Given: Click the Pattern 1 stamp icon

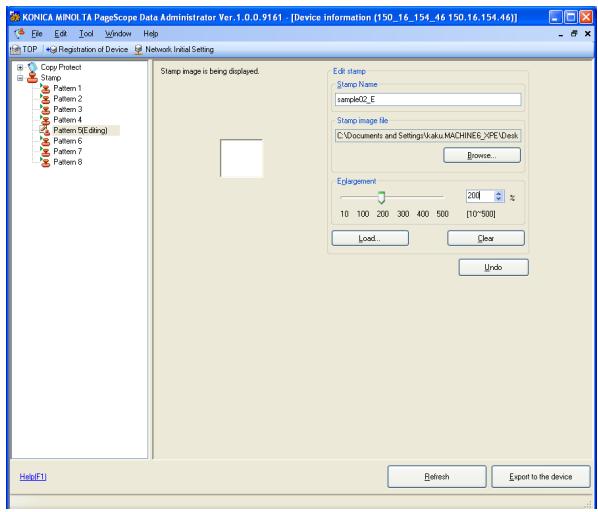Looking at the screenshot, I should point(45,88).
